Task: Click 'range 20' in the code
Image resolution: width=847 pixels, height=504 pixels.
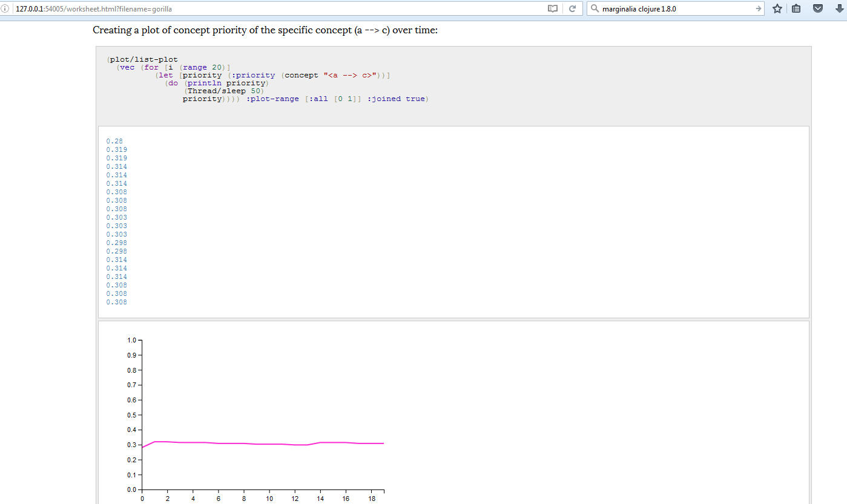Action: coord(203,67)
